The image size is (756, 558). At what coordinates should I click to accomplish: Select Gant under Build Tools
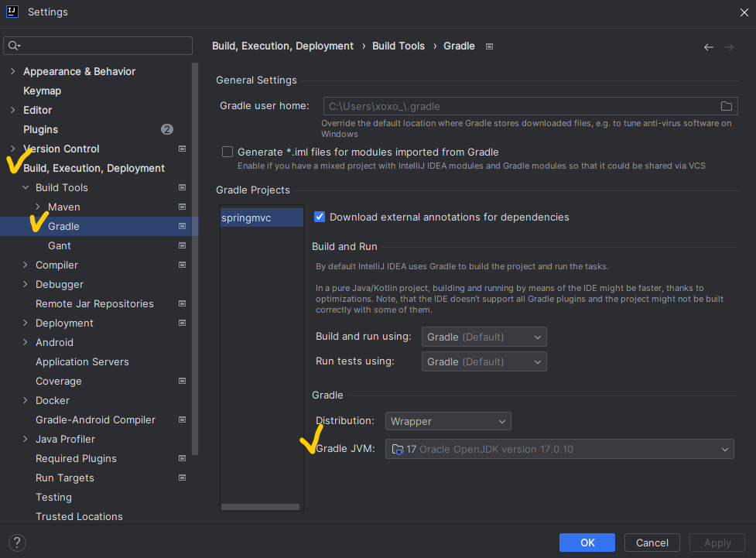(x=60, y=245)
